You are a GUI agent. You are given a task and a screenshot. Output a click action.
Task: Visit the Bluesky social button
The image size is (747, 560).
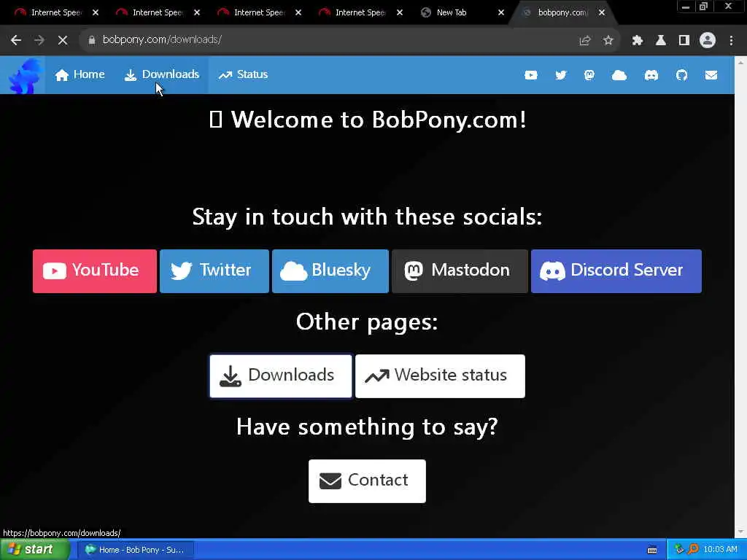(330, 271)
